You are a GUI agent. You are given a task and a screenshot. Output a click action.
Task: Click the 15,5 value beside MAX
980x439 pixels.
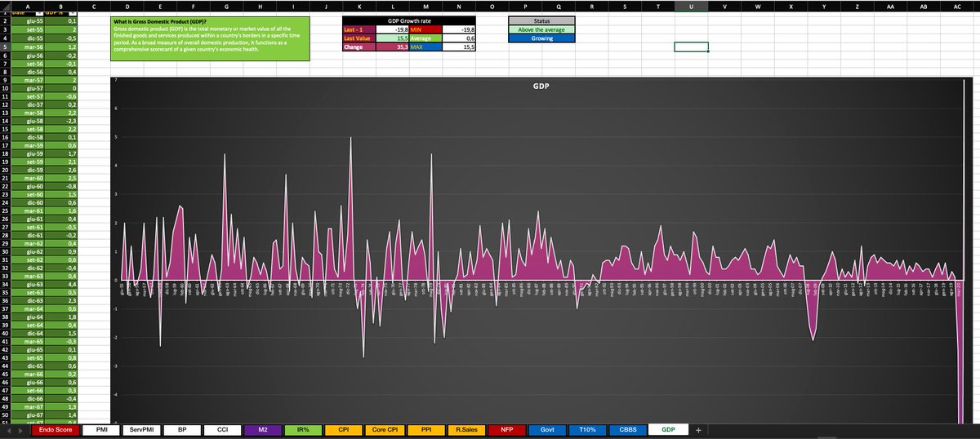point(459,47)
